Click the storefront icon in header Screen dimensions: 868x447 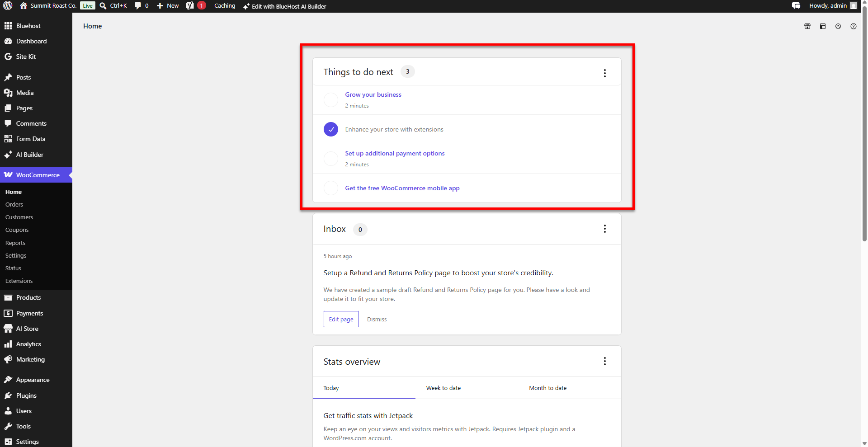807,26
